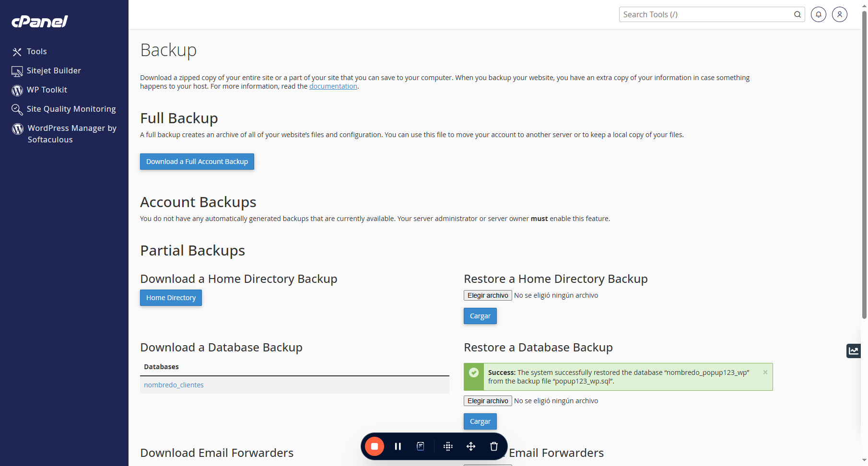
Task: Click the Sitejet Builder icon
Action: pos(17,71)
